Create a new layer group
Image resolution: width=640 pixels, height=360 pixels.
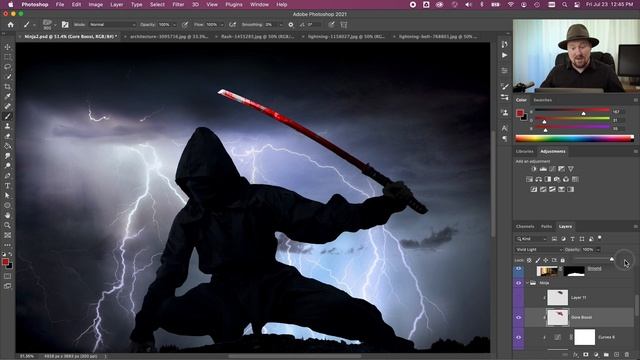point(606,355)
